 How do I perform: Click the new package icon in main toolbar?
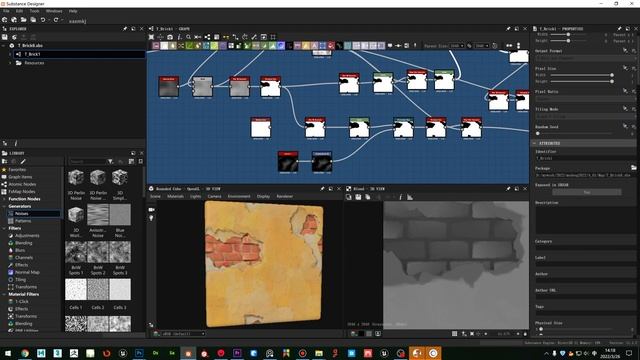click(5, 20)
